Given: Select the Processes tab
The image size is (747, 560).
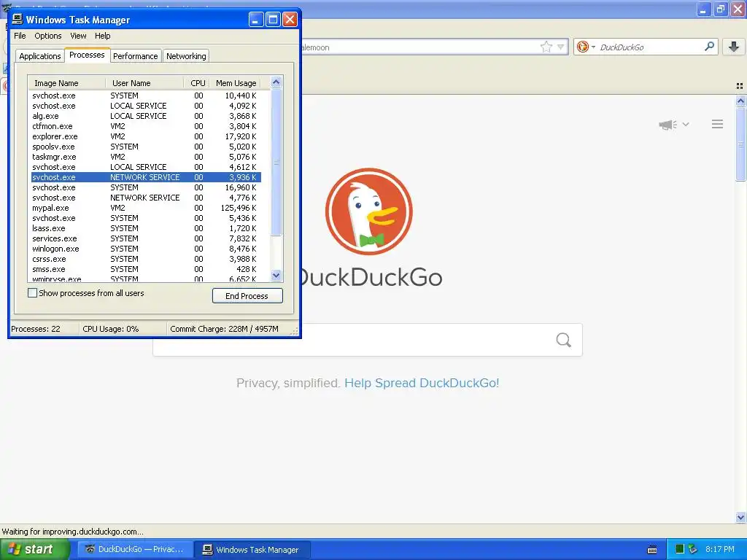Looking at the screenshot, I should [87, 55].
